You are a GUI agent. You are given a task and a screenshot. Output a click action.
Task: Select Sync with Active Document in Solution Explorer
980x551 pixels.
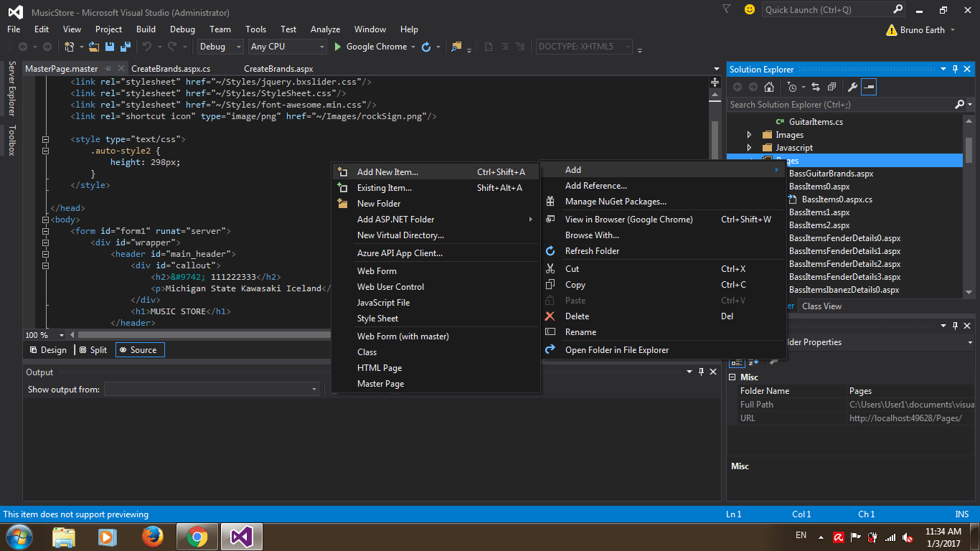(814, 86)
